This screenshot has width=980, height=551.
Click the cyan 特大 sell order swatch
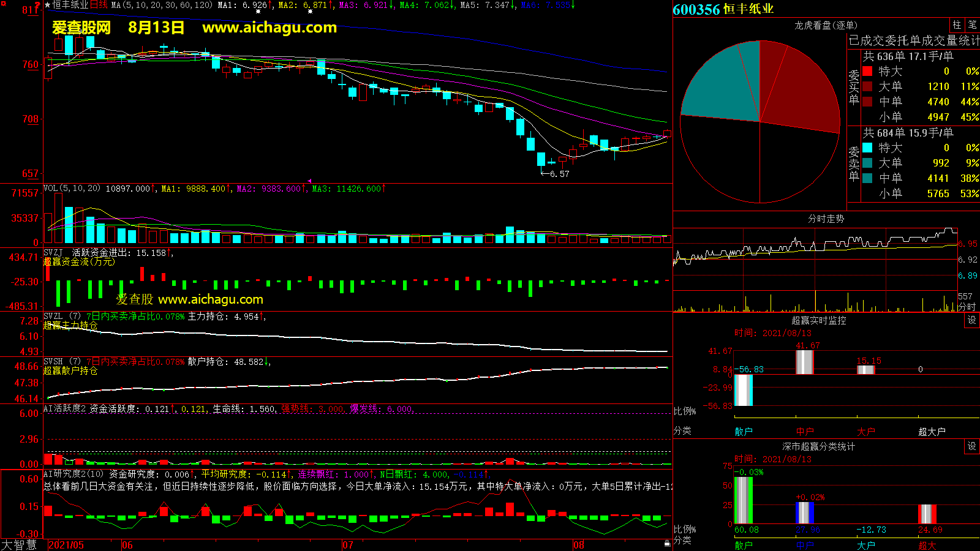(x=867, y=148)
